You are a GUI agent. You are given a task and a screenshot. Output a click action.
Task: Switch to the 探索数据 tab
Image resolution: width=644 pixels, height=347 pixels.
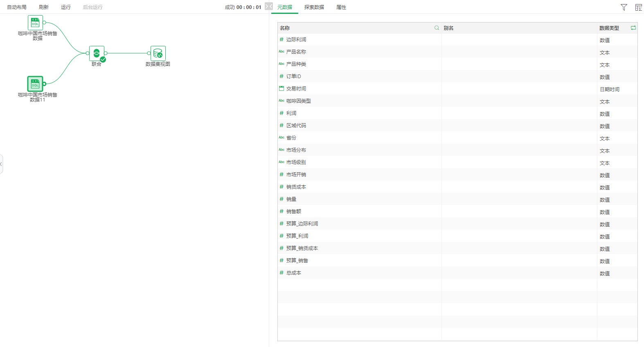tap(314, 7)
